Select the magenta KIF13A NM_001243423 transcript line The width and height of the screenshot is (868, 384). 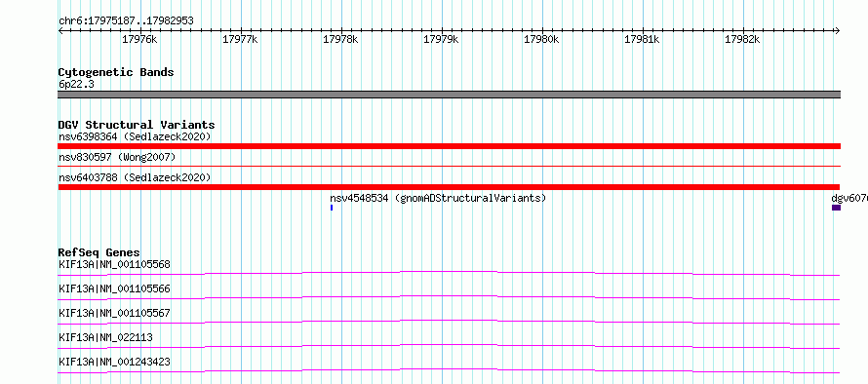[449, 370]
